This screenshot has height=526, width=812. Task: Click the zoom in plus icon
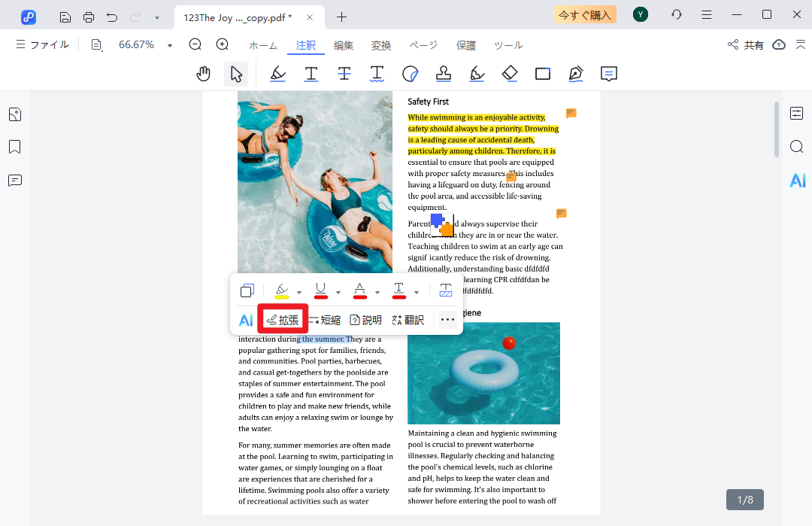[223, 45]
